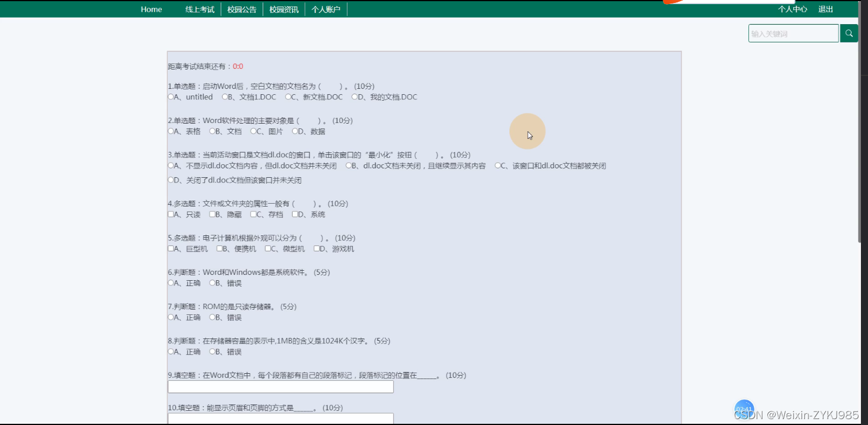Select answer D、数据 for question 2
Screen dimensions: 868x425
295,131
